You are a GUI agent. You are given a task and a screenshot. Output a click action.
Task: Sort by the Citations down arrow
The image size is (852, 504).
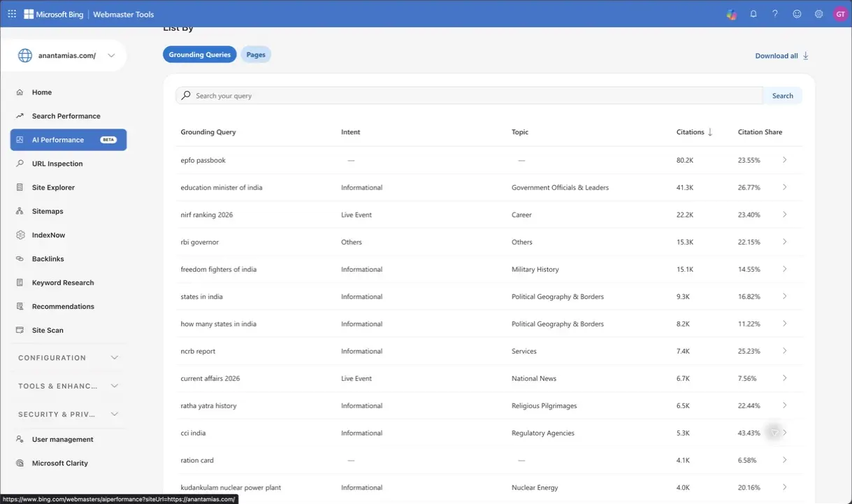(710, 132)
